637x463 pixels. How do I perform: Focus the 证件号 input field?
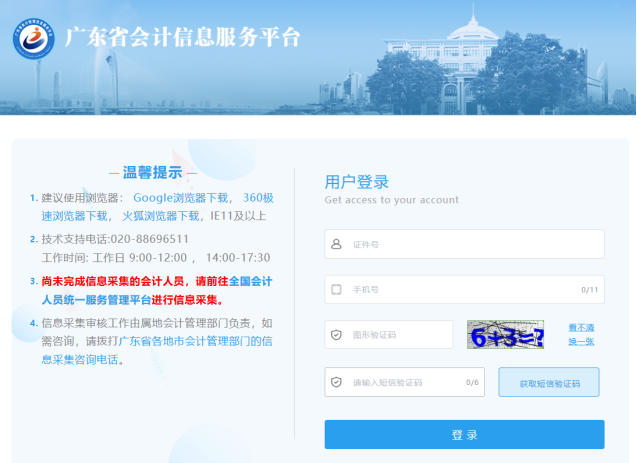point(464,244)
